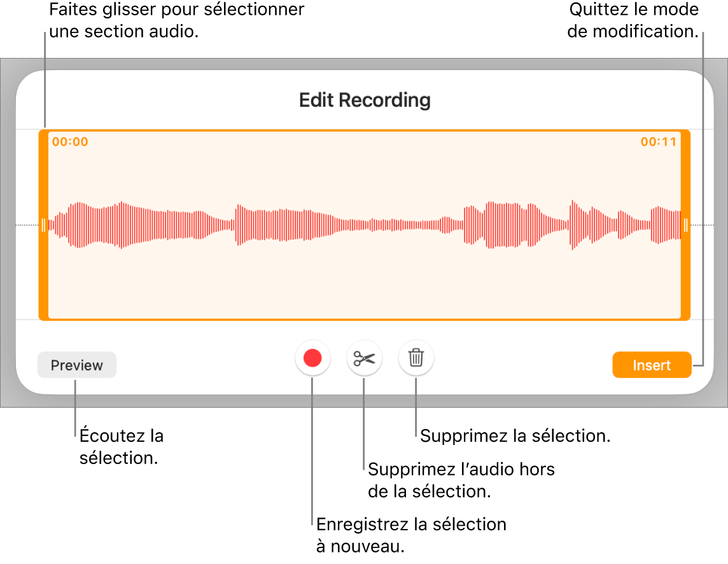Activate the crop-audio scissors control
Image resolution: width=728 pixels, height=564 pixels.
pyautogui.click(x=364, y=358)
